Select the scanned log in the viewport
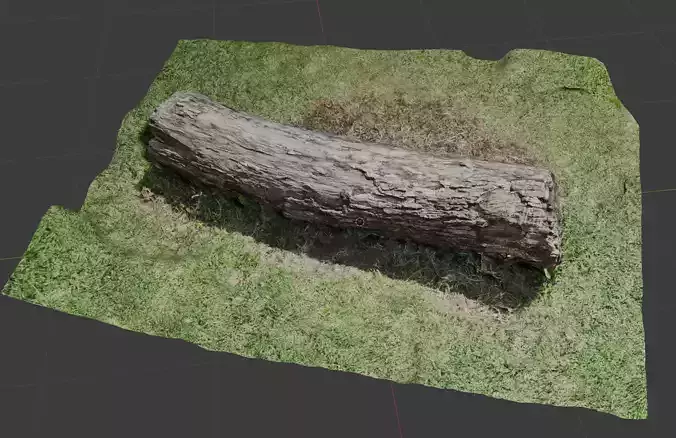676x438 pixels. pos(354,181)
